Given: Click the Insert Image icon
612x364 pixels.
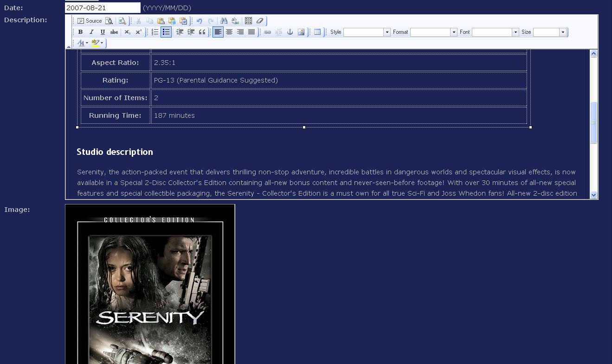Looking at the screenshot, I should tap(301, 32).
